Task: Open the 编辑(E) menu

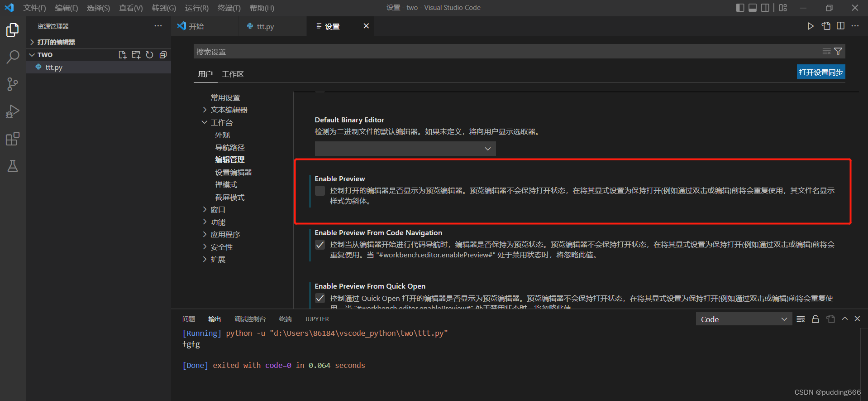Action: 66,8
